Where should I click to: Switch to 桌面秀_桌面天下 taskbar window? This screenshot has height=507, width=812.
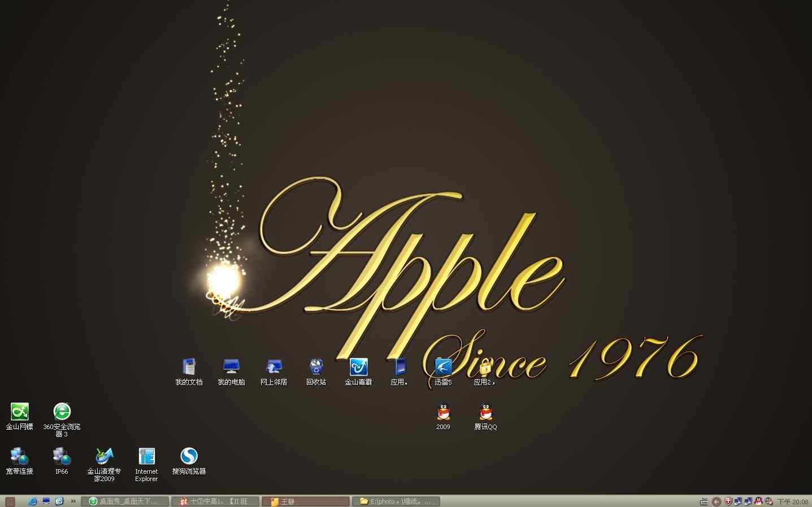125,501
